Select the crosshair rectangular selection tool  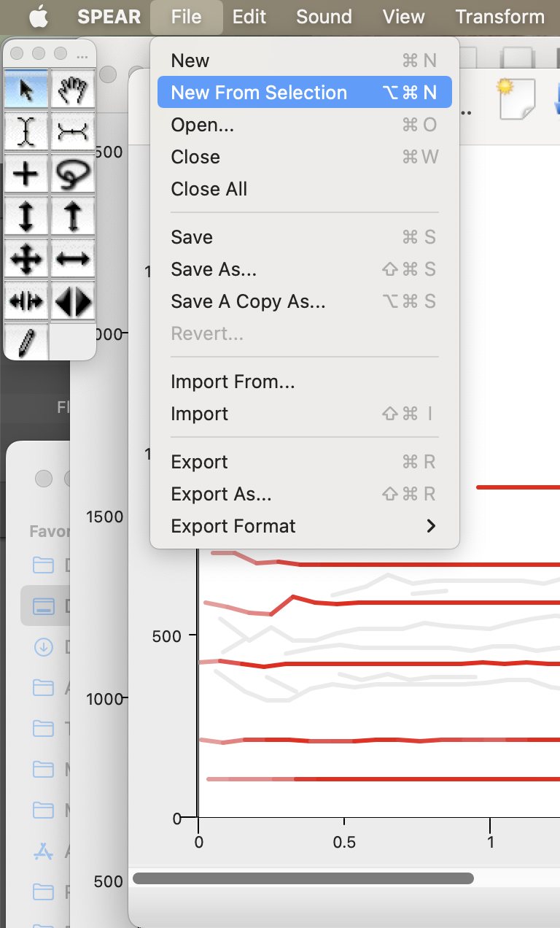pyautogui.click(x=27, y=174)
